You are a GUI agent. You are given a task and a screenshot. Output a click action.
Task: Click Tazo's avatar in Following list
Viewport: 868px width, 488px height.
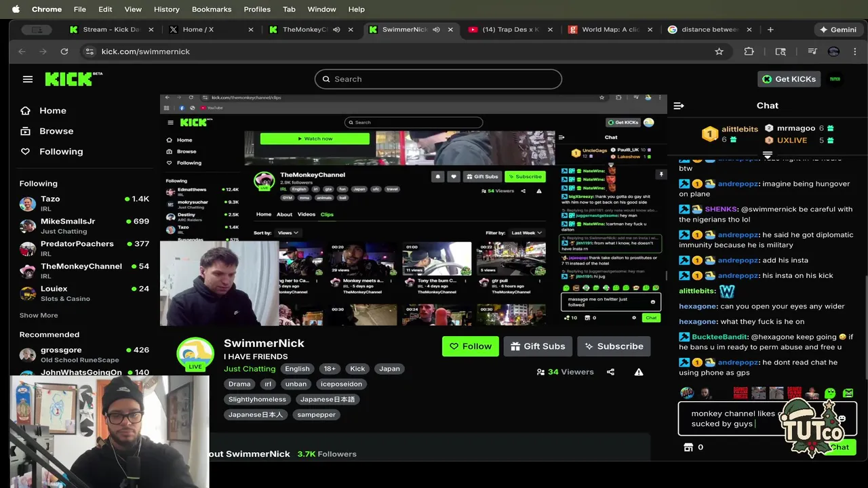pyautogui.click(x=28, y=204)
